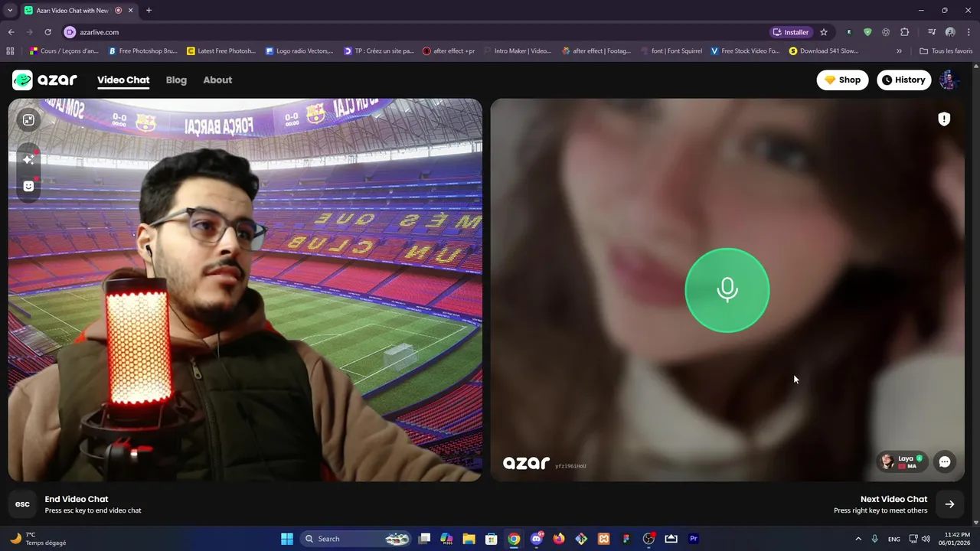Open 'TP : Créez un site pa...' bookmark

(379, 51)
